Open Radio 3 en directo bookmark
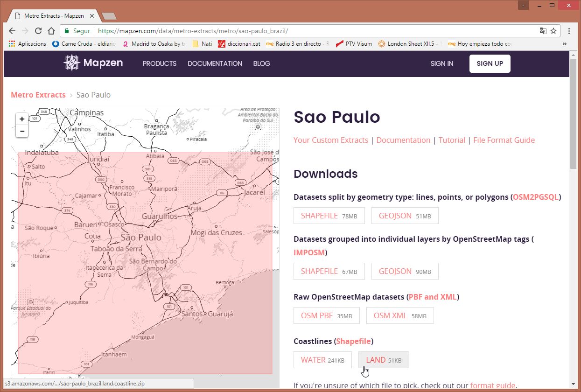Viewport: 581px width, 392px height. [x=298, y=44]
